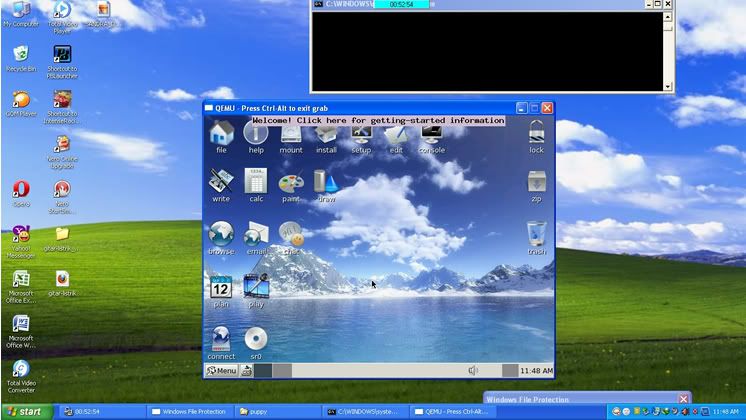Open the 'setup' icon in Puppy

point(361,135)
